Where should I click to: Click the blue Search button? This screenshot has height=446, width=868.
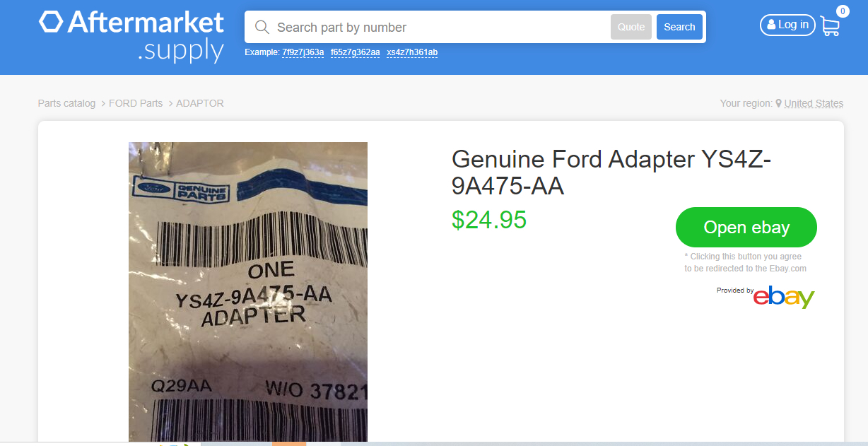(679, 27)
